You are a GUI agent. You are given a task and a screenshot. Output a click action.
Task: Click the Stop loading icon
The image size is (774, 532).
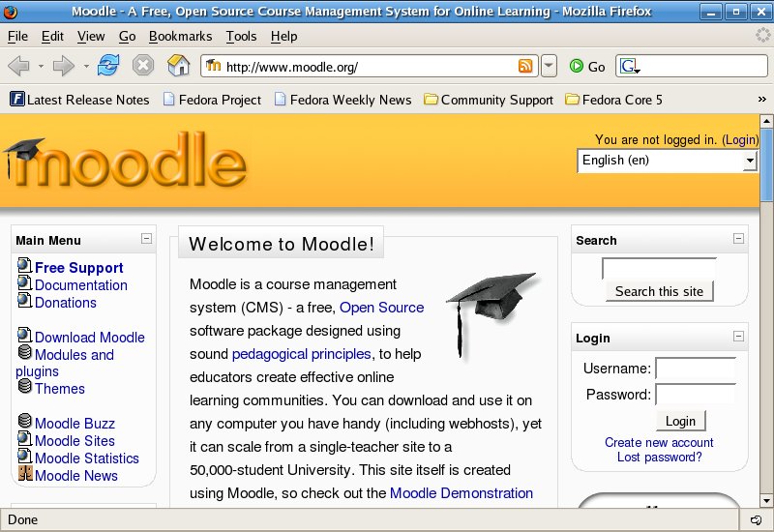coord(143,65)
